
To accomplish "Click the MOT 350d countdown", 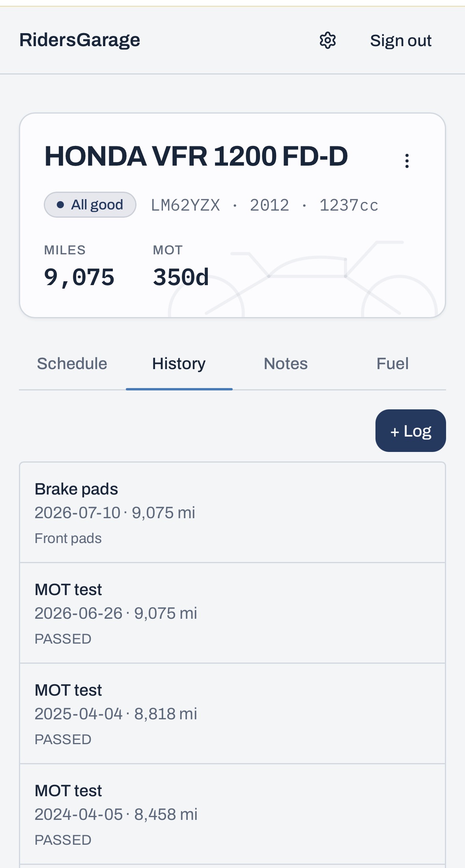I will [181, 277].
